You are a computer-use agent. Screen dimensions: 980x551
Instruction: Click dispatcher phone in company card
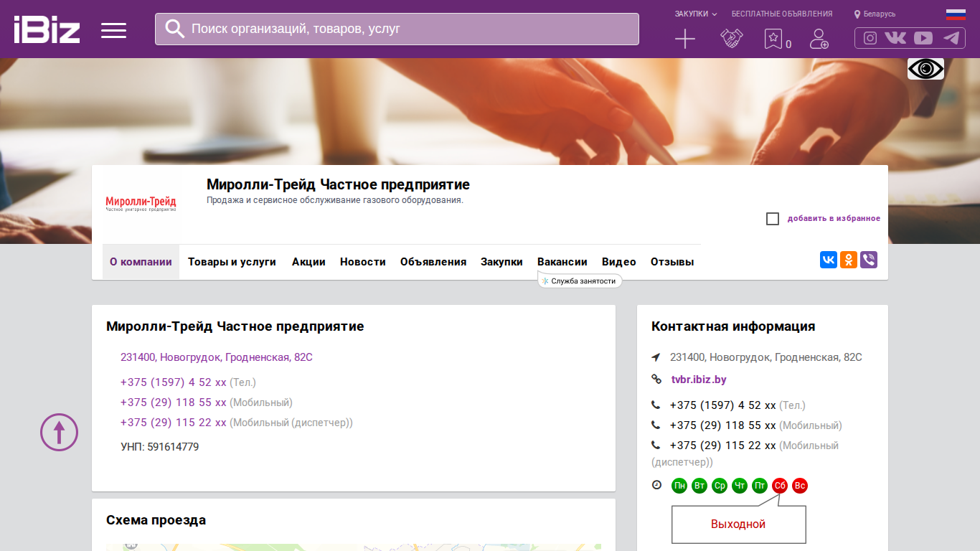(174, 423)
